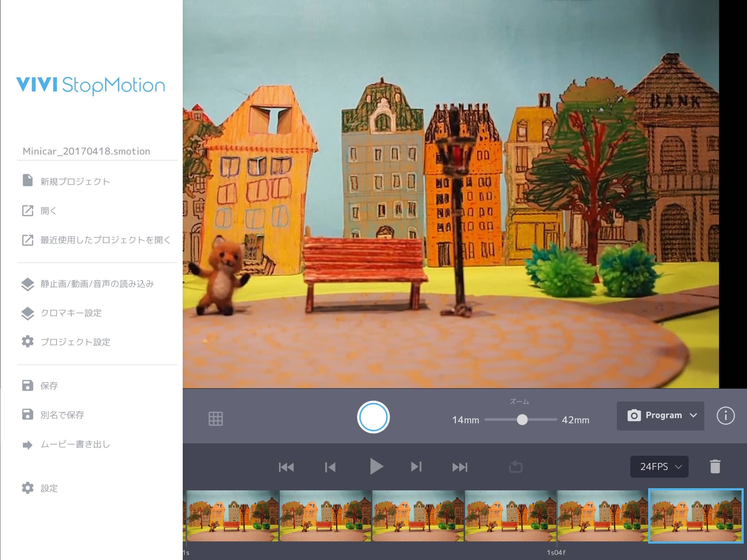Image resolution: width=747 pixels, height=560 pixels.
Task: Click ムービー書き出し export option
Action: [x=75, y=444]
